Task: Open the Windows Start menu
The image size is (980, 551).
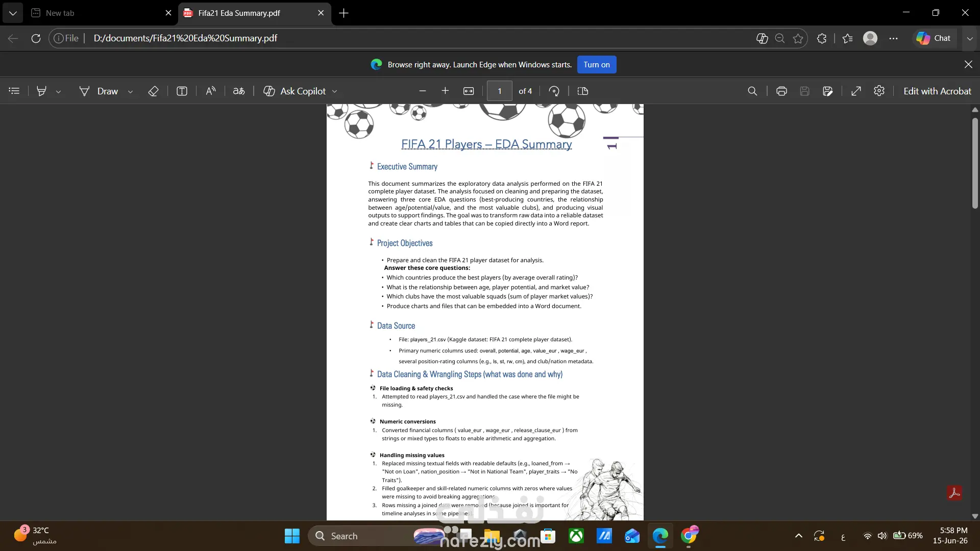Action: click(x=292, y=536)
